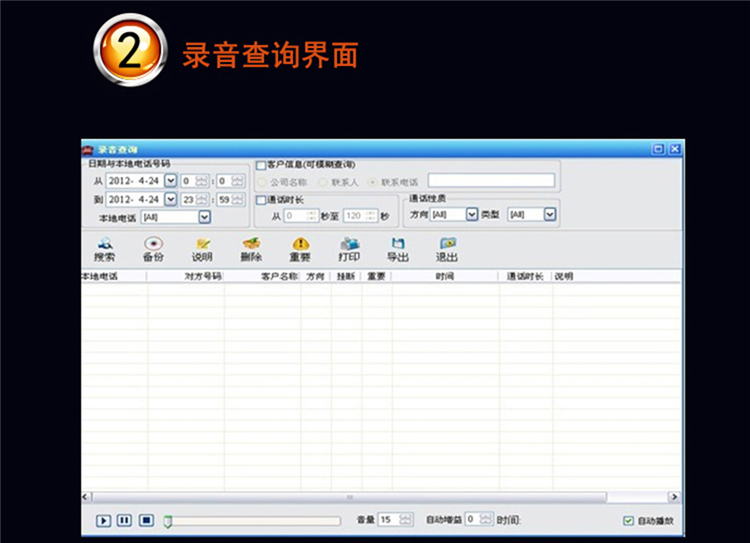Click the play button
The height and width of the screenshot is (543, 750).
point(103,521)
